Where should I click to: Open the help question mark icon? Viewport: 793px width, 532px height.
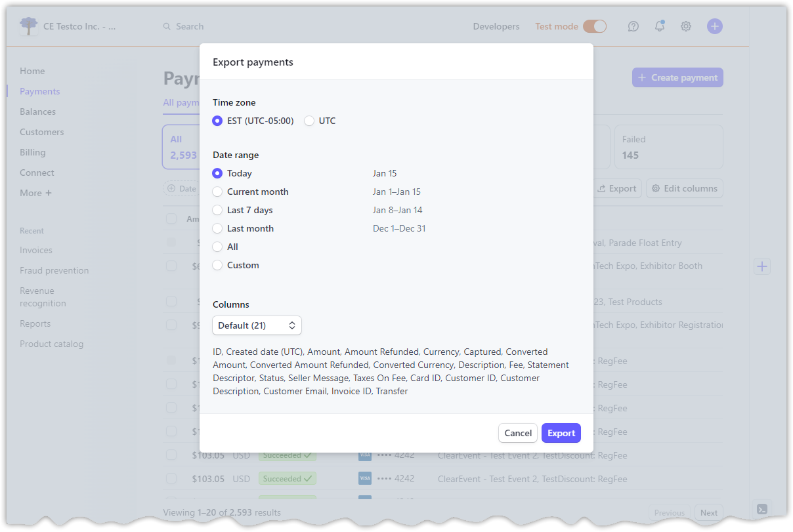tap(633, 26)
